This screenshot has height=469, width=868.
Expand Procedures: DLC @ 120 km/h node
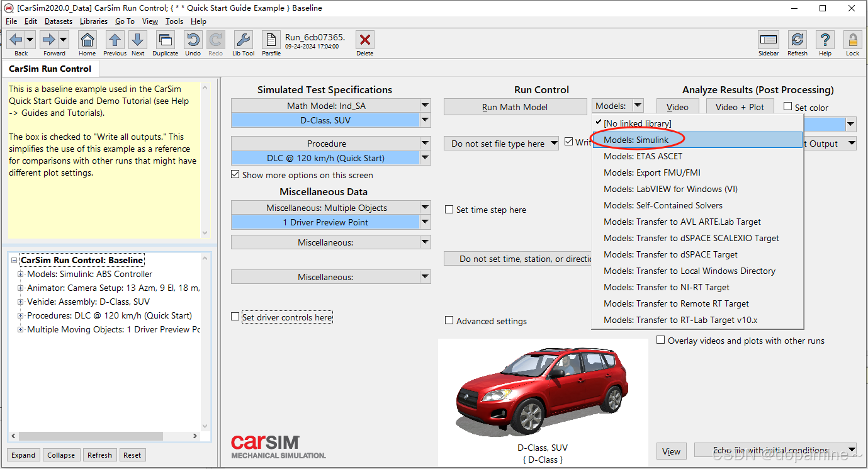coord(20,315)
